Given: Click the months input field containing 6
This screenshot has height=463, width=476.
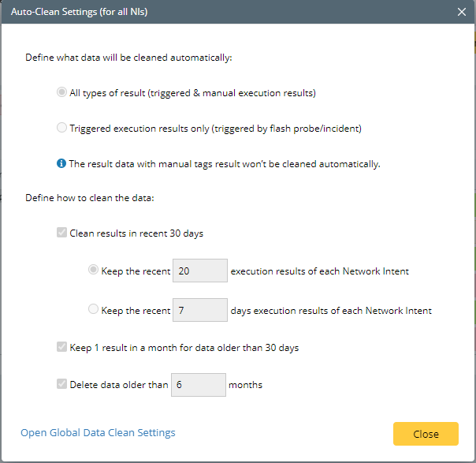Looking at the screenshot, I should (x=199, y=385).
